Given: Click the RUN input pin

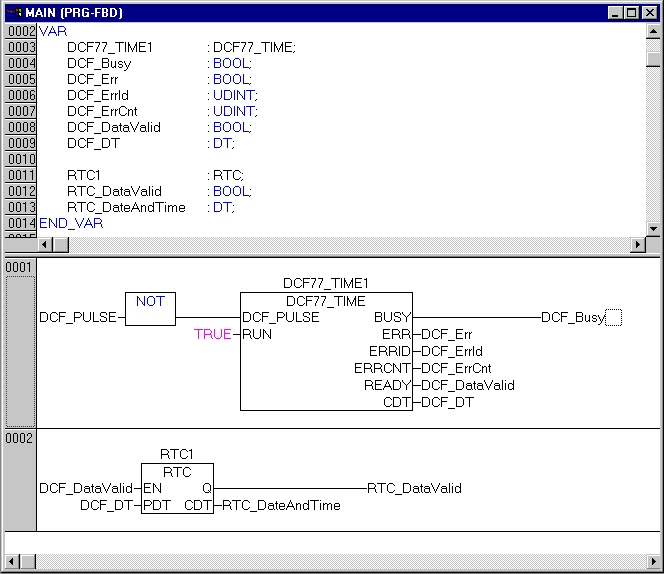Looking at the screenshot, I should [257, 334].
